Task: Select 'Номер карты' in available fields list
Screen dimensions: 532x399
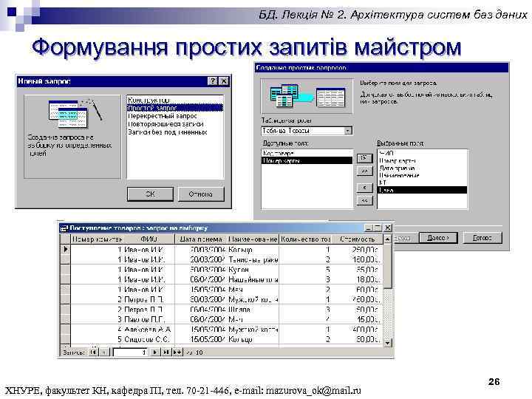Action: pyautogui.click(x=307, y=161)
